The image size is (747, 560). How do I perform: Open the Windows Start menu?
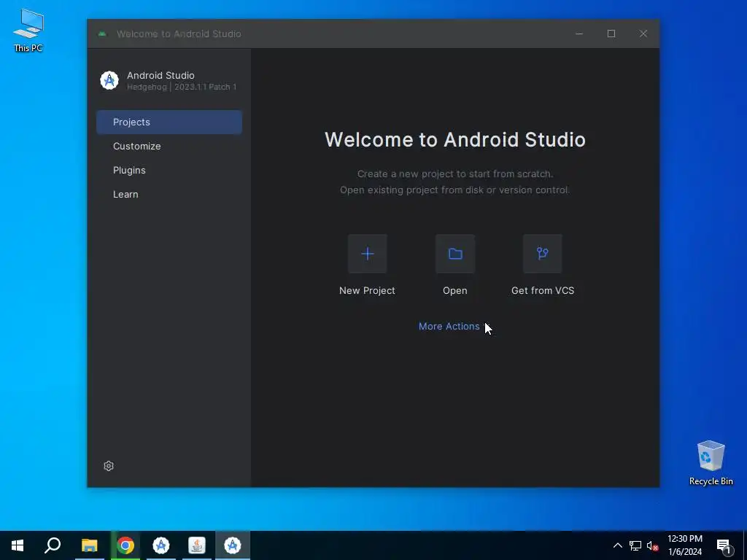(18, 545)
